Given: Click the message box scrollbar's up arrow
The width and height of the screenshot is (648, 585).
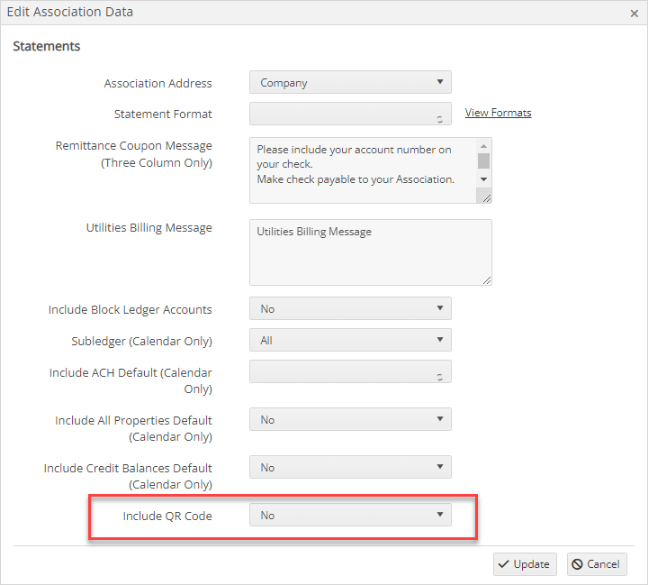Looking at the screenshot, I should click(x=484, y=146).
